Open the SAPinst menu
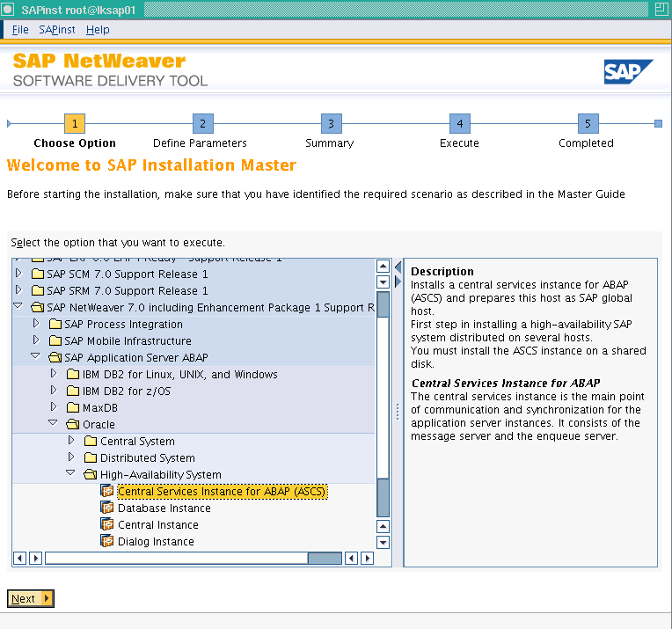This screenshot has height=629, width=672. pos(56,30)
